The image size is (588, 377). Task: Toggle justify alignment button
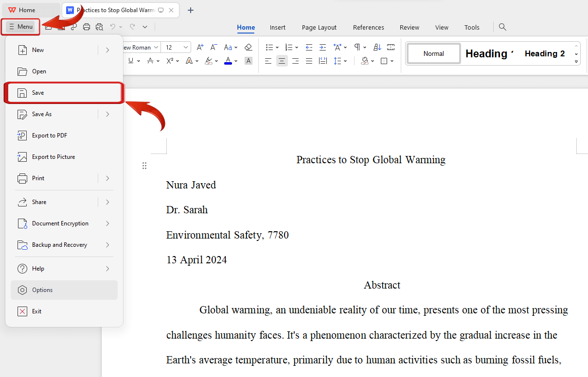(x=309, y=61)
